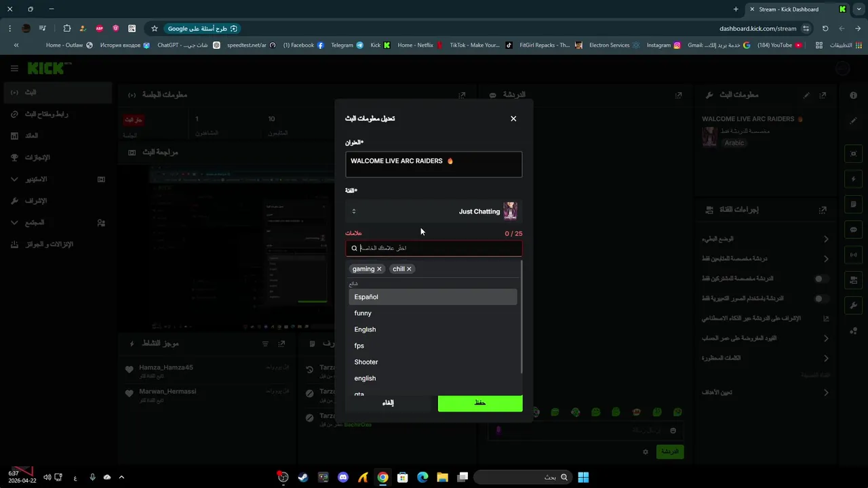Click pencil edit icon in معلومات البث panel

click(806, 96)
